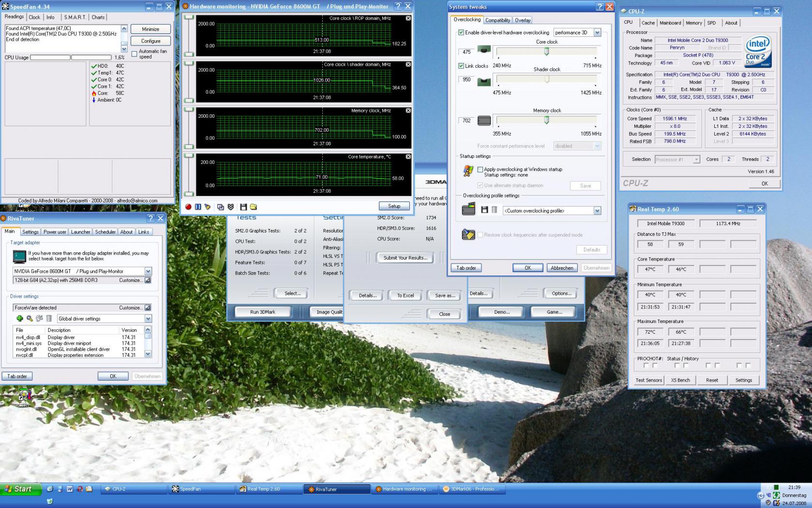This screenshot has height=508, width=812.
Task: Open the Clock tab in SpeedFan
Action: (x=34, y=17)
